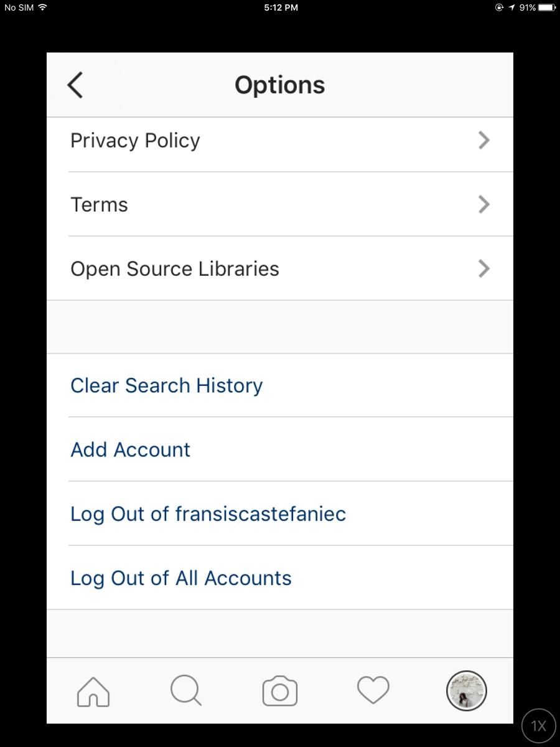Select Log Out of All Accounts

(280, 578)
